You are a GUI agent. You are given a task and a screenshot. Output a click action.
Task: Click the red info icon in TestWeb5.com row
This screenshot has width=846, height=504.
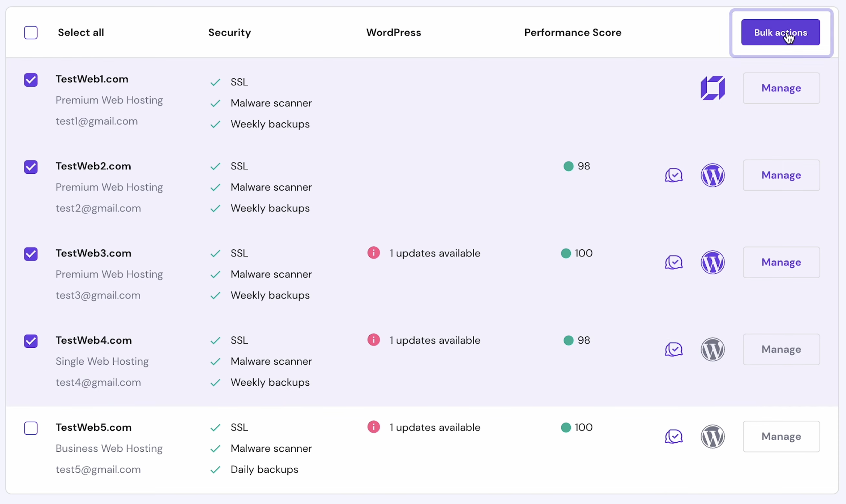pos(374,427)
